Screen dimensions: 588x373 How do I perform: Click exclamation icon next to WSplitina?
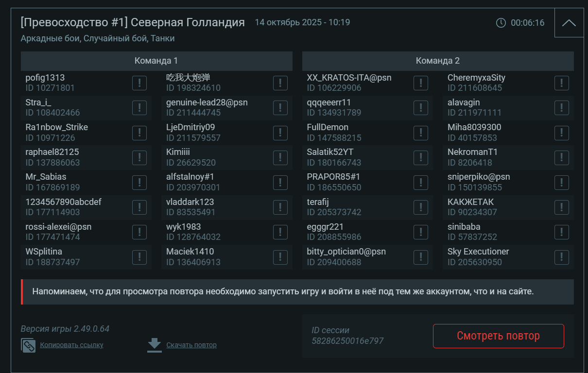click(139, 257)
